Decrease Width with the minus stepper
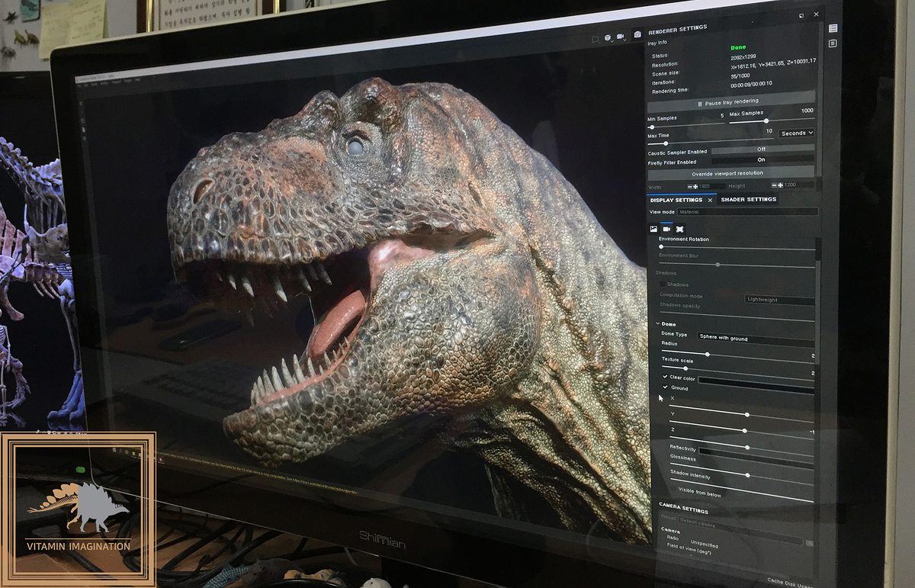This screenshot has height=588, width=915. point(690,186)
